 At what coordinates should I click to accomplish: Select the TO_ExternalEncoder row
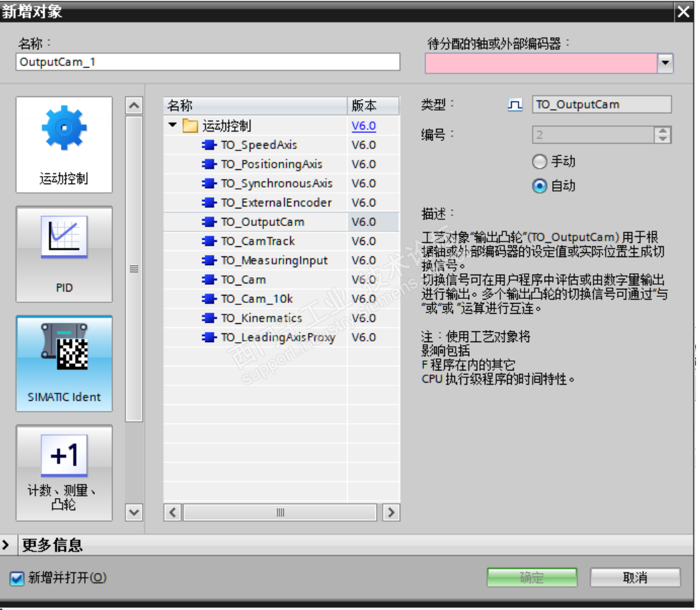coord(281,202)
